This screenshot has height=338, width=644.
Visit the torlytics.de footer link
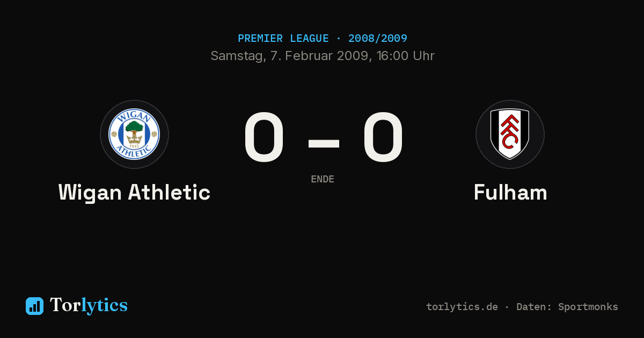point(462,307)
